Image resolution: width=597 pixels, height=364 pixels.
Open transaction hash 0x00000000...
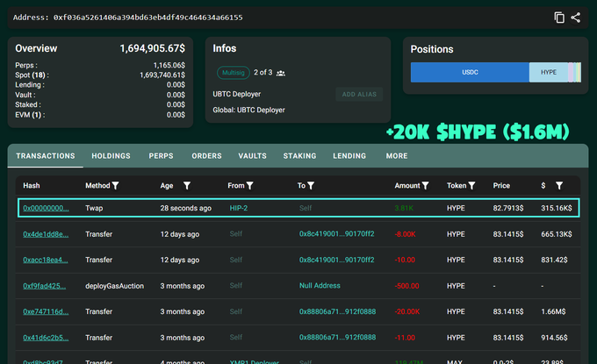(46, 208)
